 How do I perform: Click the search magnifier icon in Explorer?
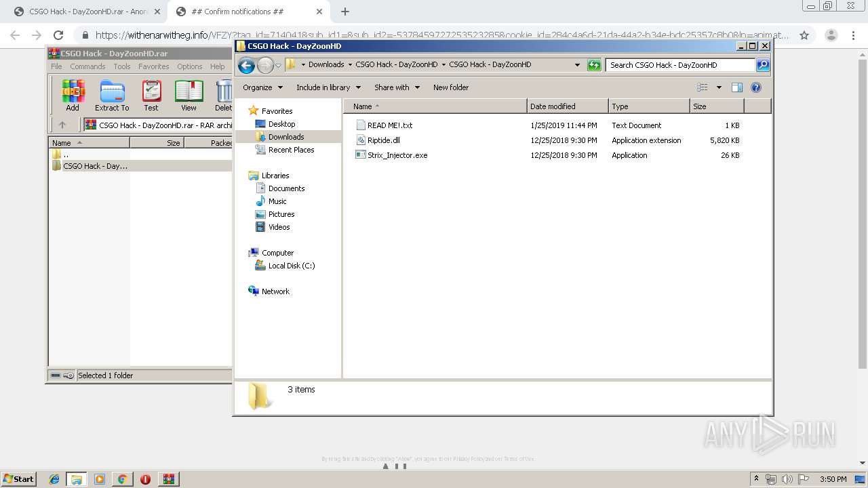point(763,65)
